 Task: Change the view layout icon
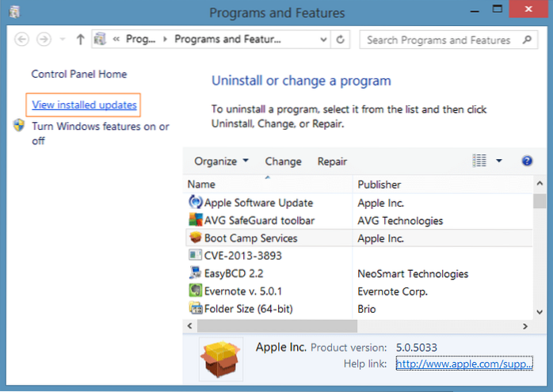tap(479, 161)
